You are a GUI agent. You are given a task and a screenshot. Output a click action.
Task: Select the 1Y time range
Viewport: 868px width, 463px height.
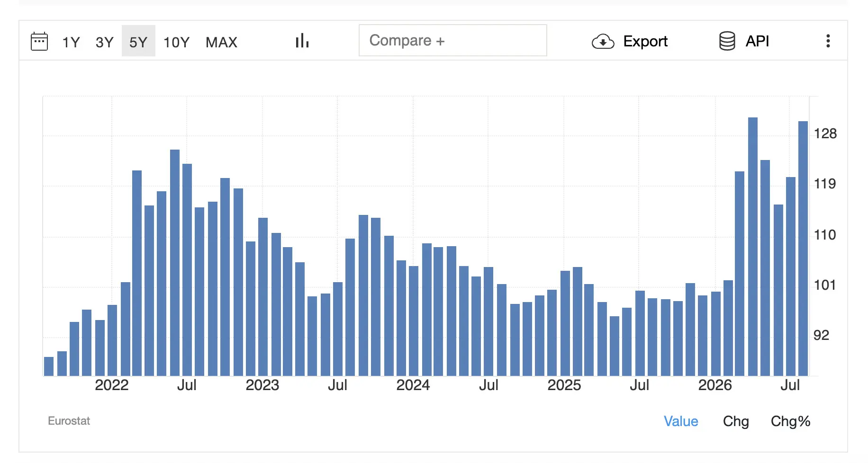71,42
